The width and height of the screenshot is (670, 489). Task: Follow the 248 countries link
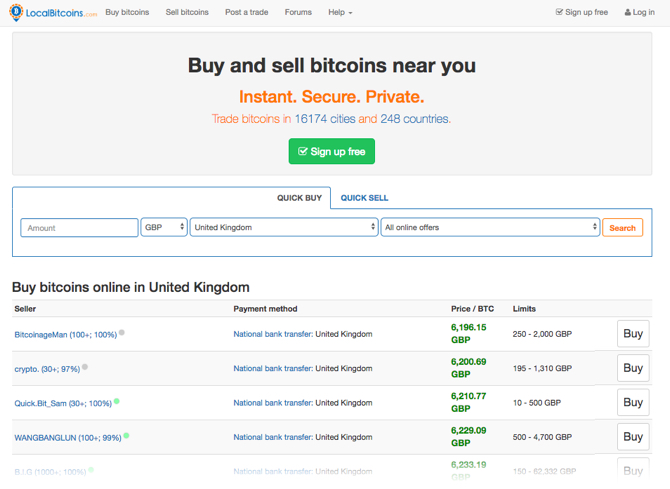pyautogui.click(x=414, y=119)
